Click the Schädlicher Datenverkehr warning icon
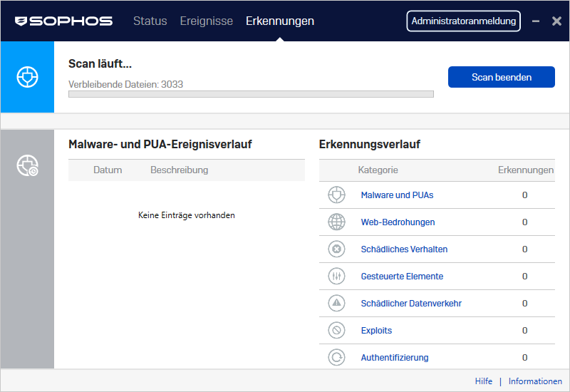 tap(336, 304)
